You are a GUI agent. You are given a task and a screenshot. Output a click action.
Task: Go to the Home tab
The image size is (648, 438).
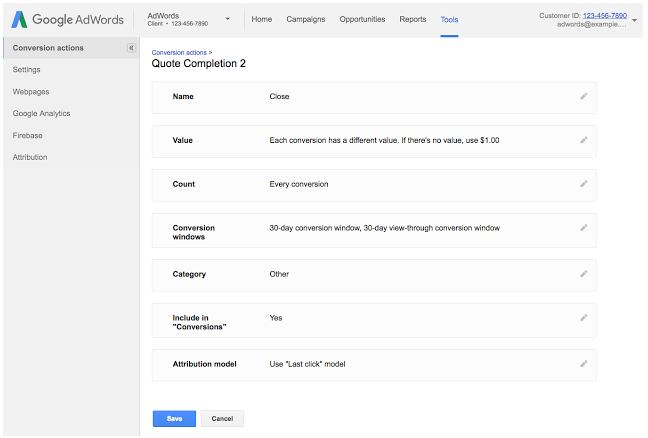coord(262,19)
